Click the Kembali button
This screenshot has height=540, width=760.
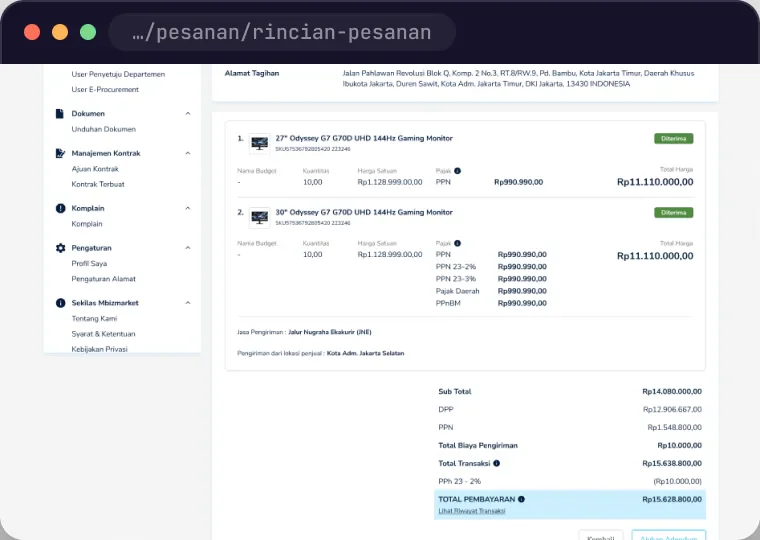[x=601, y=535]
